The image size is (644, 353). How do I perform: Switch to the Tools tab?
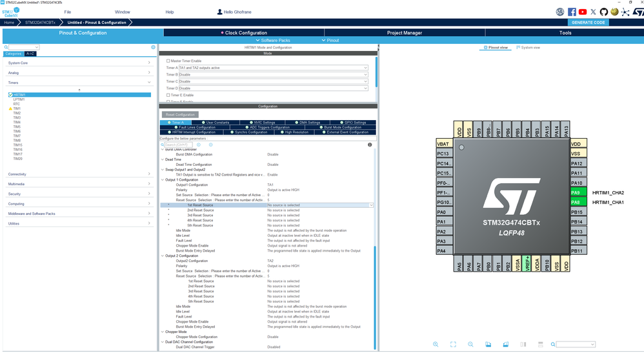click(565, 32)
